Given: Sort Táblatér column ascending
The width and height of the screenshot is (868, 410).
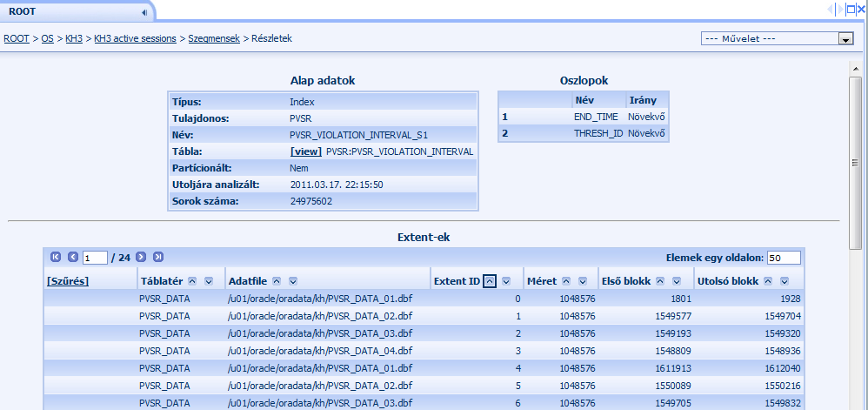Looking at the screenshot, I should 194,281.
